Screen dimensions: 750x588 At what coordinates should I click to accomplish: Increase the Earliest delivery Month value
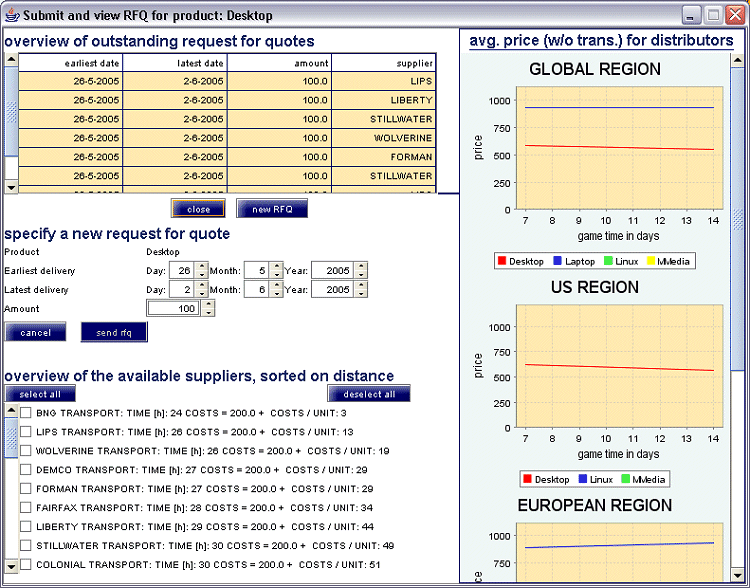tap(277, 266)
